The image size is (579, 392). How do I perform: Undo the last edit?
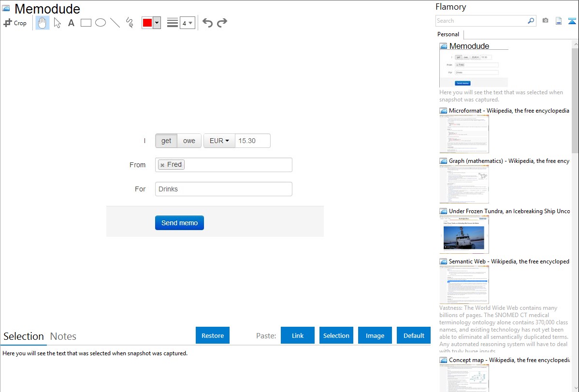tap(207, 23)
